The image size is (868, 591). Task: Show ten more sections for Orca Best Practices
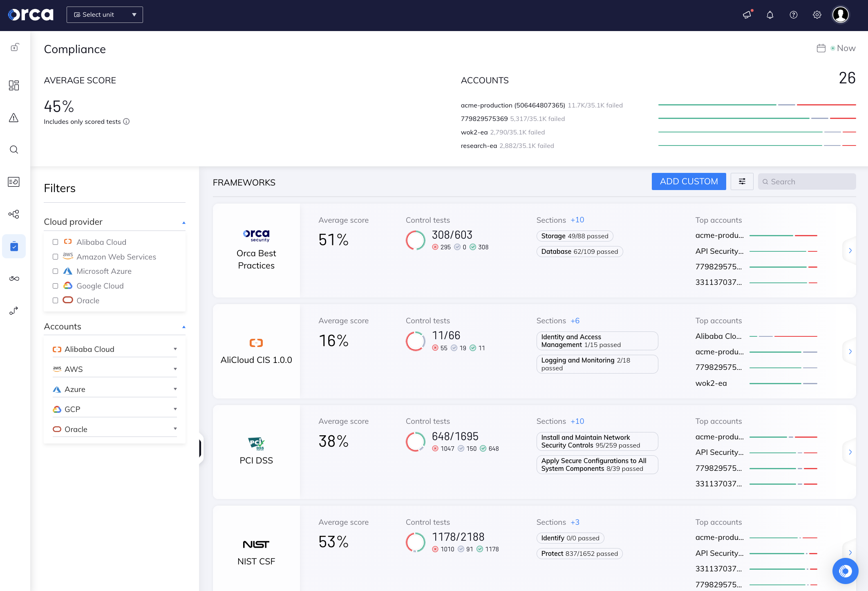577,219
